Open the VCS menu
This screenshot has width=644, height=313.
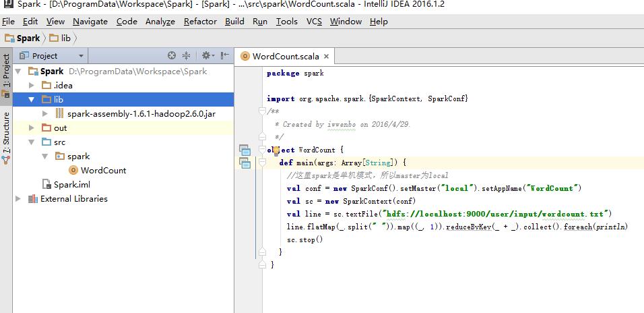314,22
